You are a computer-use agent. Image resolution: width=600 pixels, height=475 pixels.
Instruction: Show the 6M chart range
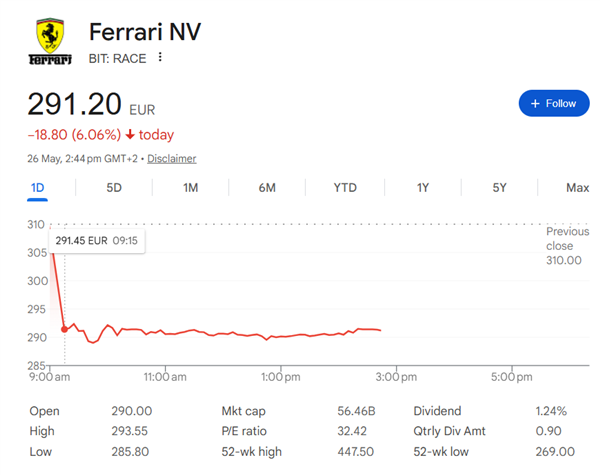pyautogui.click(x=267, y=188)
